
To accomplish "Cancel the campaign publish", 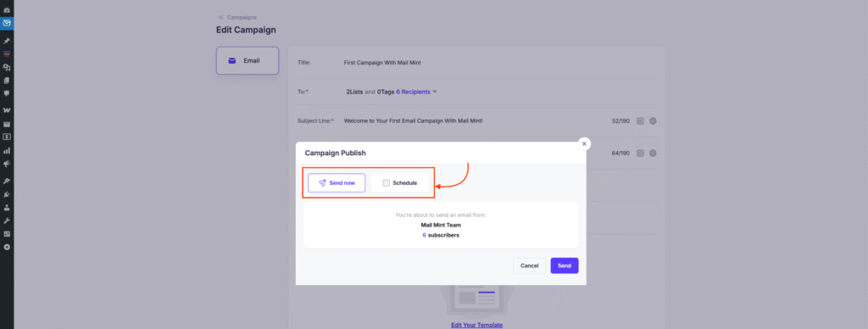I will [529, 266].
